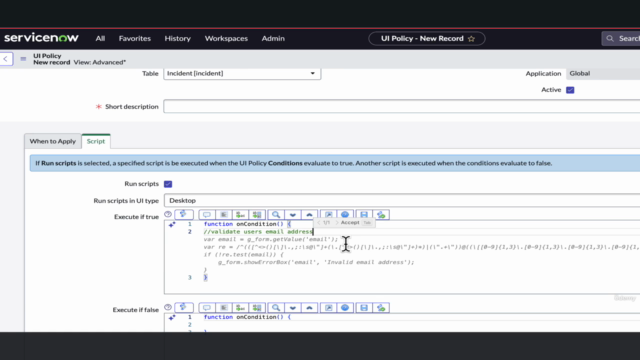Open Run scripts in UI type dropdown

click(x=402, y=201)
